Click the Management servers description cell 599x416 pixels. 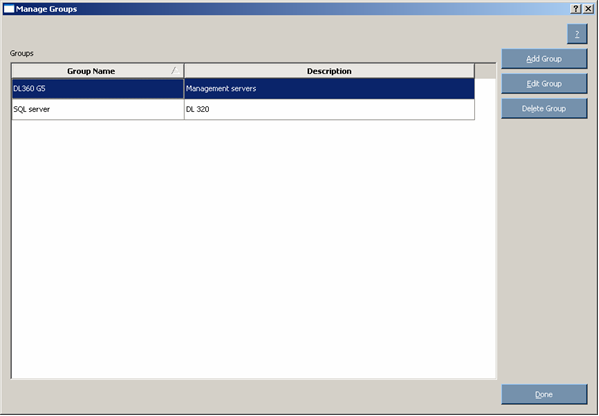click(329, 89)
